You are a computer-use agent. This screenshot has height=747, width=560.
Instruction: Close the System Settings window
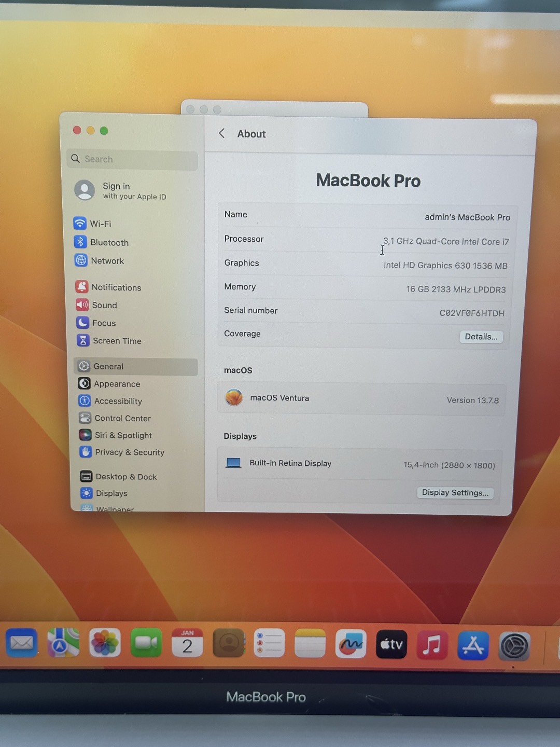tap(77, 130)
